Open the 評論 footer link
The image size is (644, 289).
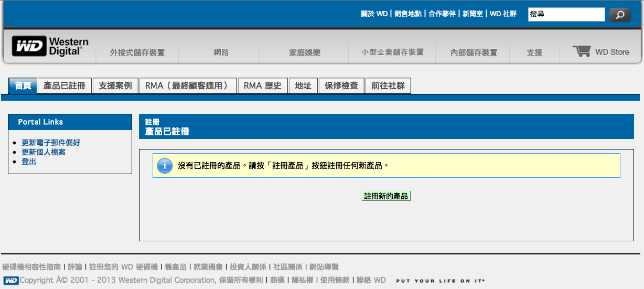pyautogui.click(x=75, y=267)
